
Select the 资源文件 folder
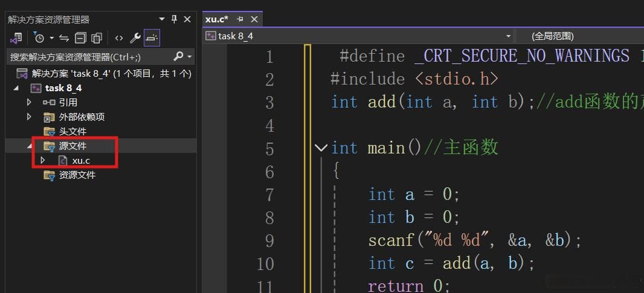pyautogui.click(x=77, y=175)
